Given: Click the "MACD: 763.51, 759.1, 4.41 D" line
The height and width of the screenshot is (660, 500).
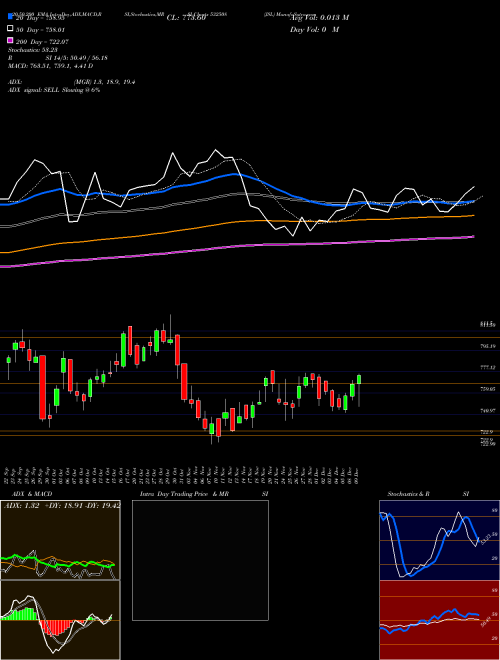Looking at the screenshot, I should point(51,66).
